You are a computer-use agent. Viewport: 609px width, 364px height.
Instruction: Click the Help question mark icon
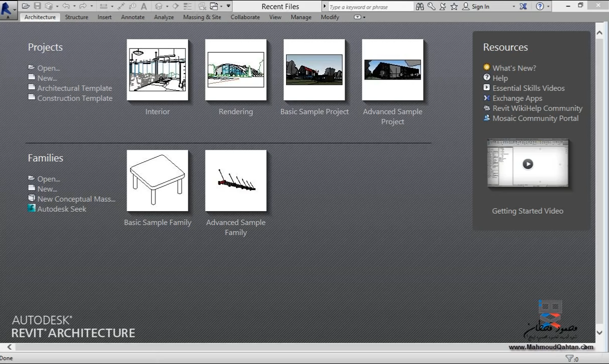tap(540, 7)
